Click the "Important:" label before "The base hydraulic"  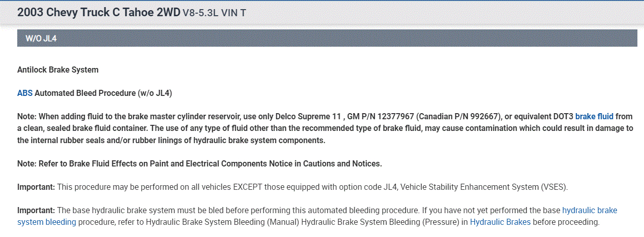36,210
